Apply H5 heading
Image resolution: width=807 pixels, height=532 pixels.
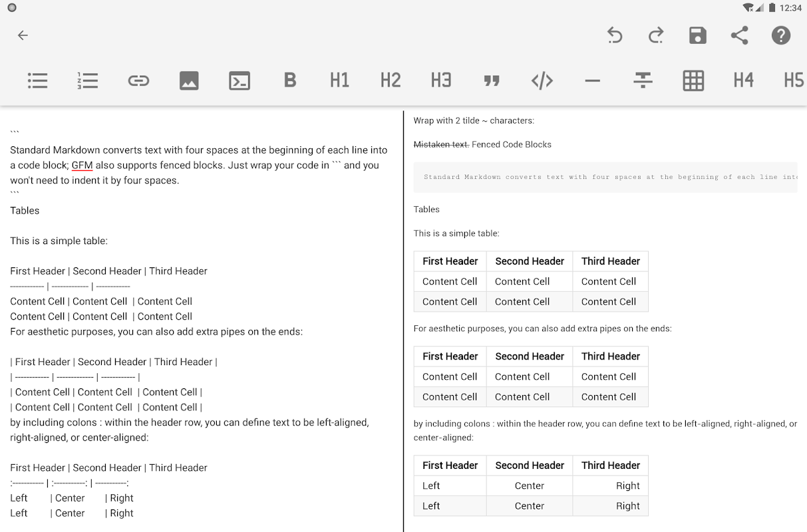tap(794, 80)
